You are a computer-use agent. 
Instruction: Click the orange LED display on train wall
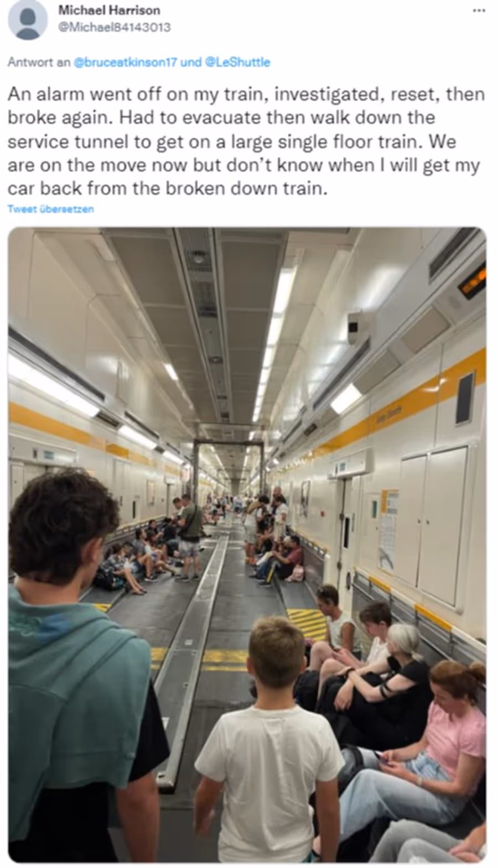[473, 281]
